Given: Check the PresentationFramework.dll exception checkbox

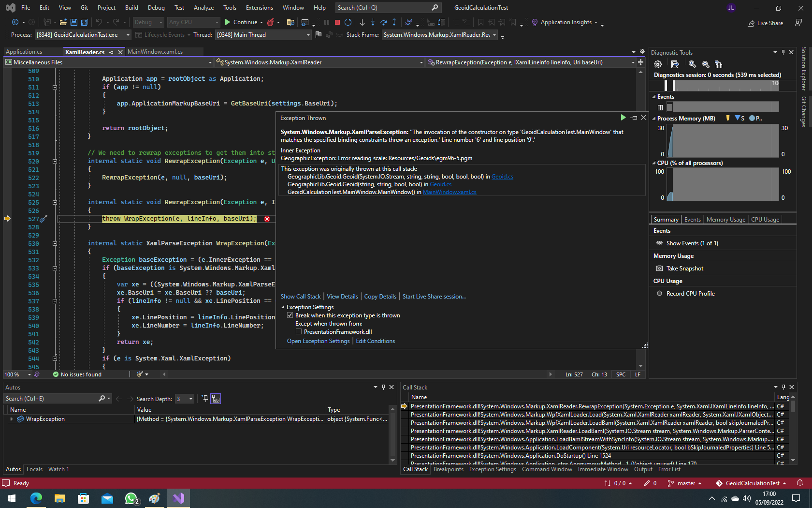Looking at the screenshot, I should 299,332.
